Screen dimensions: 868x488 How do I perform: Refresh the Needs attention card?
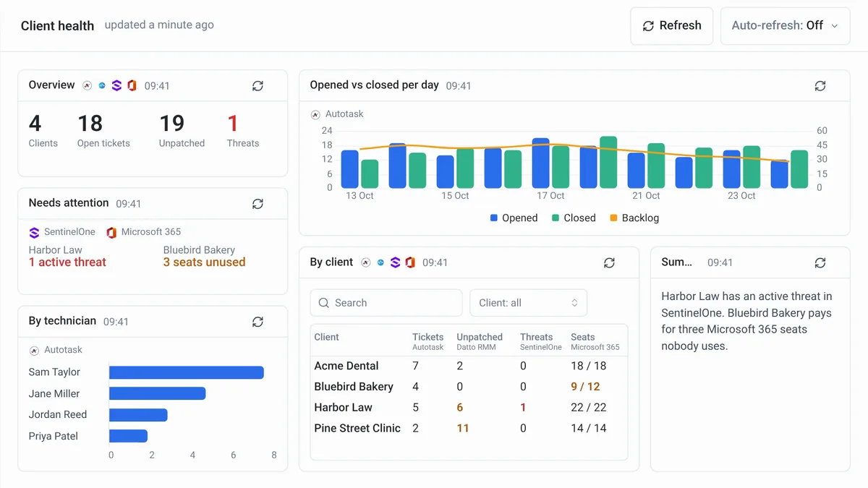click(258, 204)
